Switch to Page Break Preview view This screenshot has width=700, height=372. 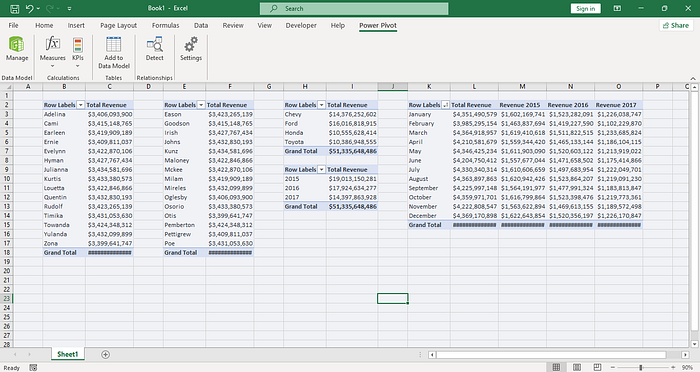[x=597, y=367]
